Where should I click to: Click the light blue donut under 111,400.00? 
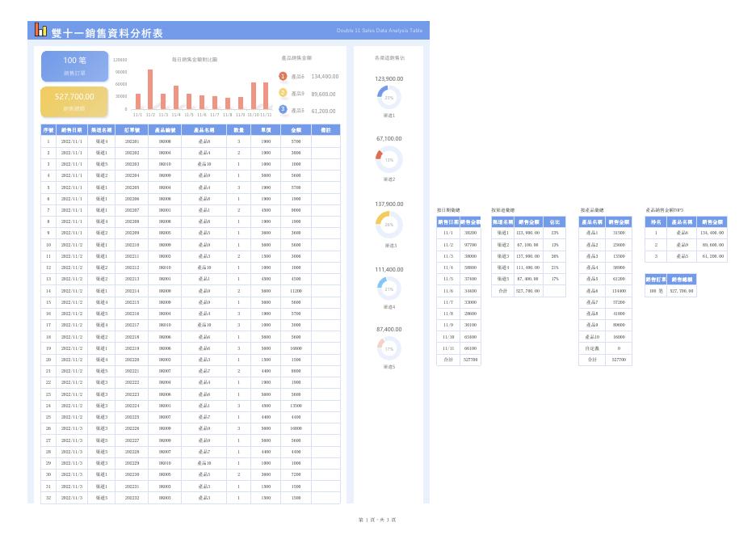[388, 289]
